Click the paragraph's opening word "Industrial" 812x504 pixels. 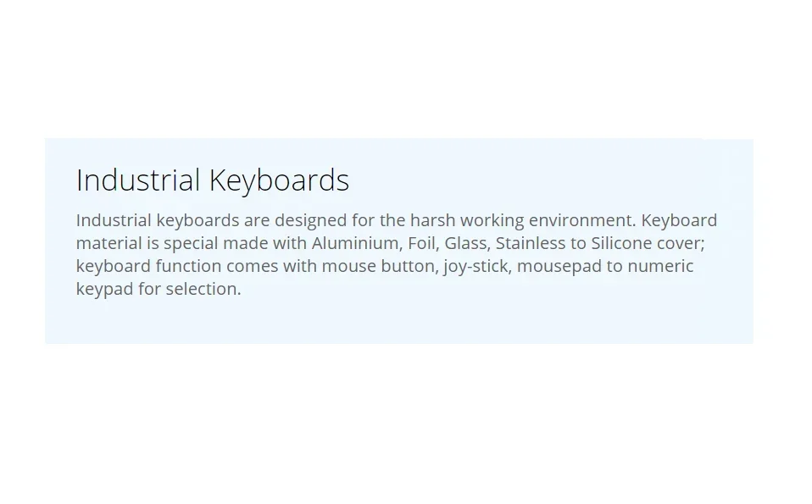[114, 220]
